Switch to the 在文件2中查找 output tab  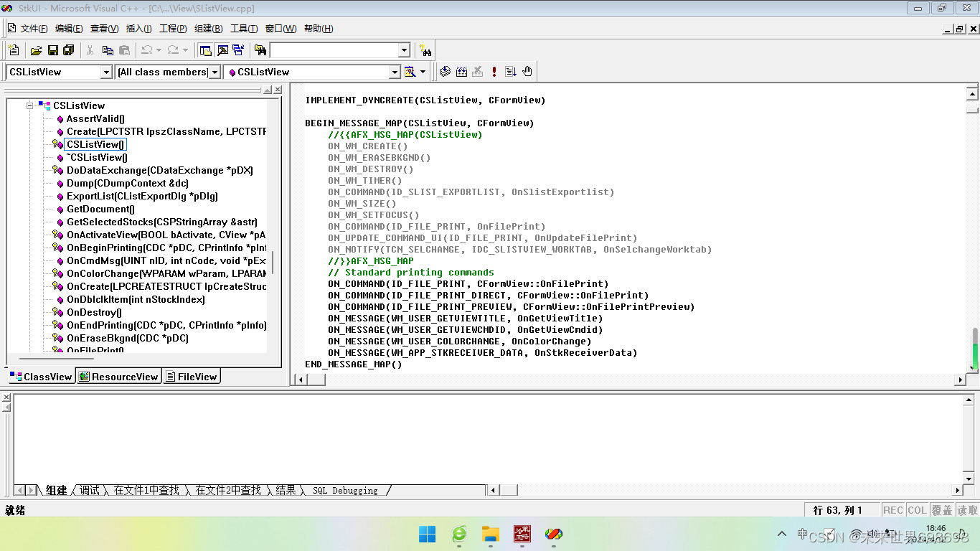(228, 490)
